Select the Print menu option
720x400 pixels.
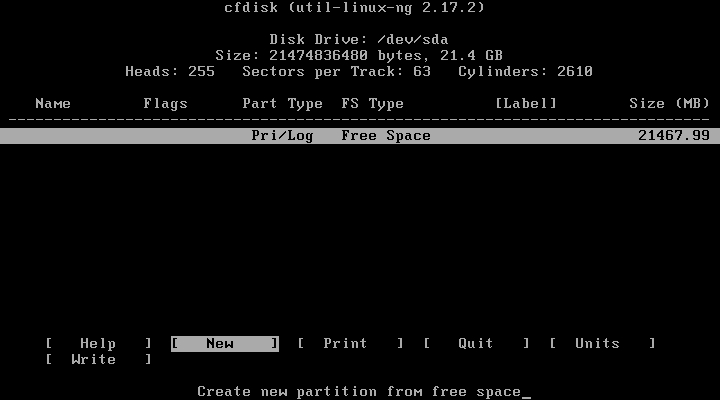[350, 344]
